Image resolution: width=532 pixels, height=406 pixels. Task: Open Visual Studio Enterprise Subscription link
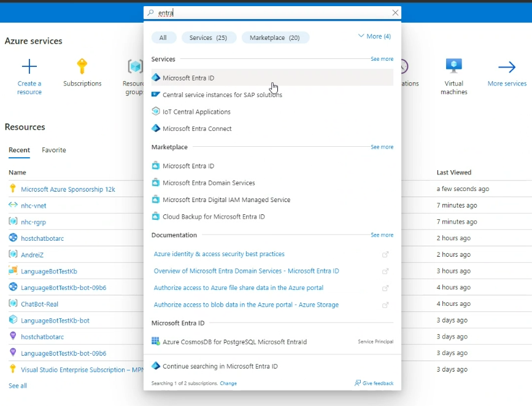click(82, 370)
